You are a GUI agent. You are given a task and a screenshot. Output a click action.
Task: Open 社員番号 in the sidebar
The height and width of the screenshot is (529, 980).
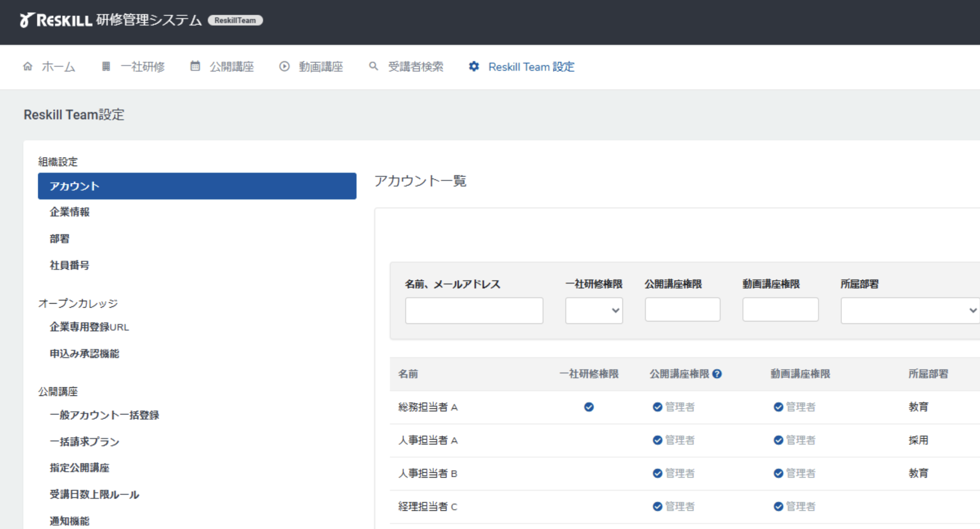click(x=70, y=266)
